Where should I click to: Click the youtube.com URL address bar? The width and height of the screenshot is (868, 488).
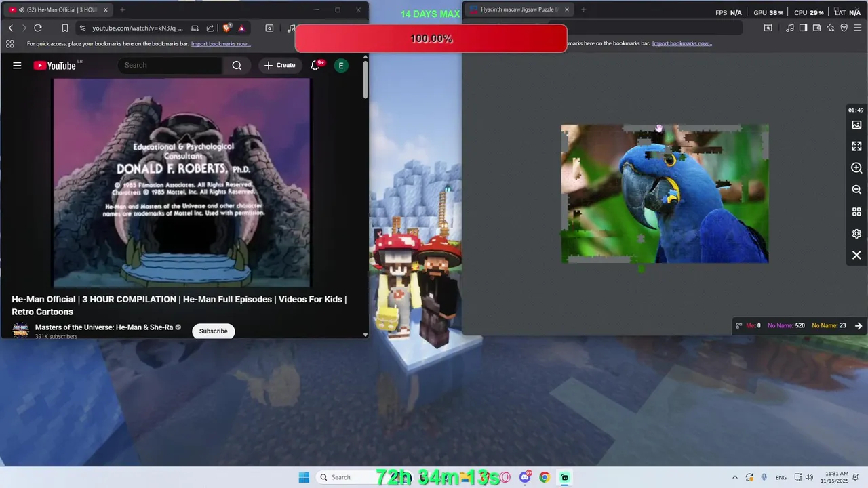point(138,28)
